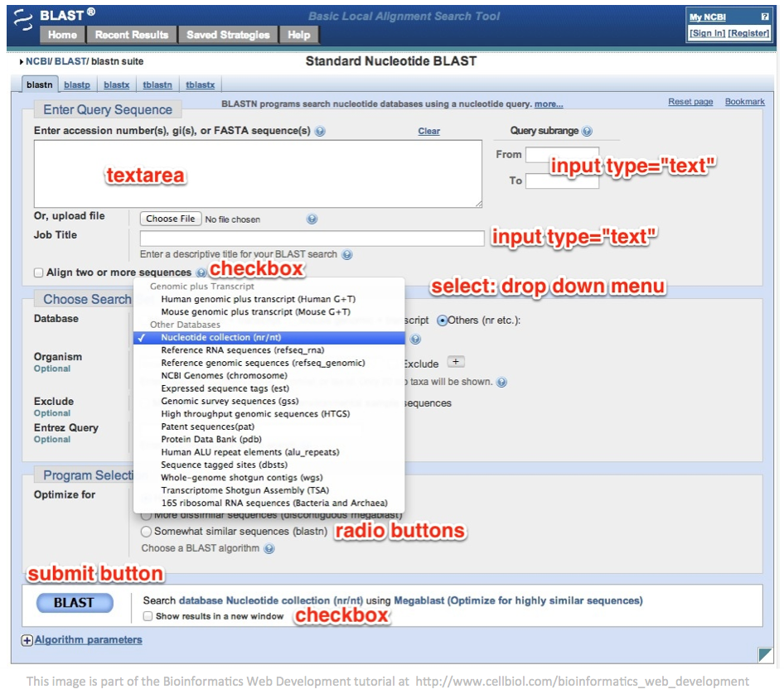The image size is (784, 694).
Task: Click the Bookmark link
Action: 745,102
